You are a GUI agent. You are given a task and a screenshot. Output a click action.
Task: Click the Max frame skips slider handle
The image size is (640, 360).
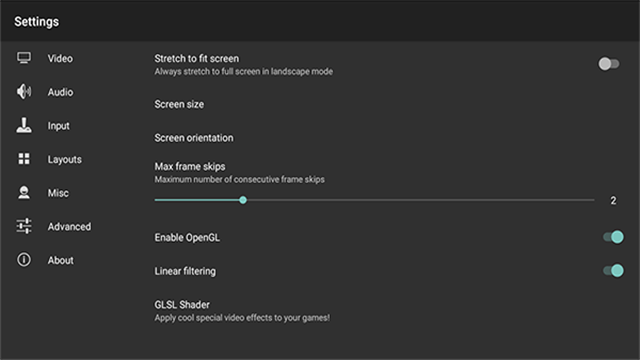243,200
